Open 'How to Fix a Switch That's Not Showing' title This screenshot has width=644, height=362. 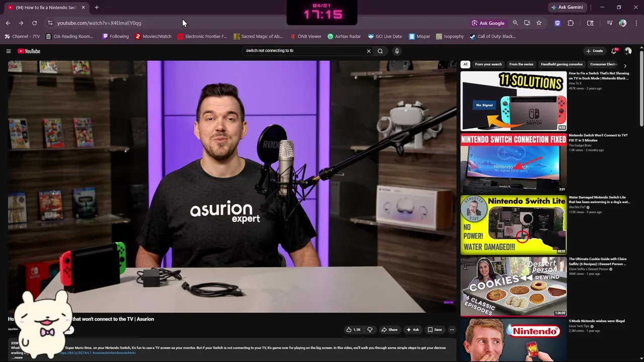(x=599, y=76)
